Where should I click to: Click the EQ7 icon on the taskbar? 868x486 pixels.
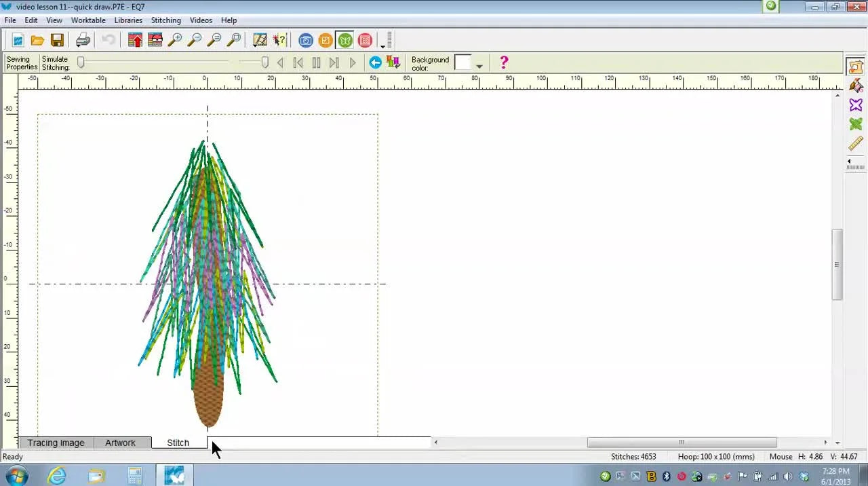click(174, 474)
